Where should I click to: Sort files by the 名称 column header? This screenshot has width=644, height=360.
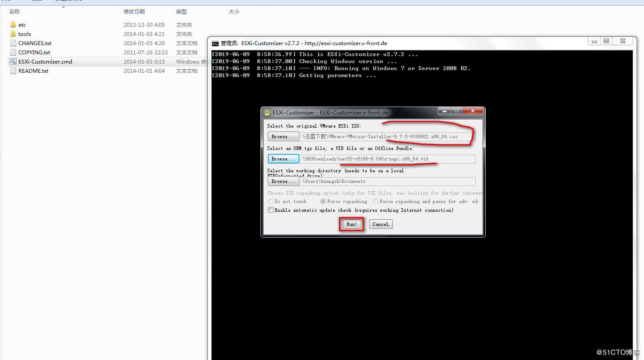(x=14, y=11)
